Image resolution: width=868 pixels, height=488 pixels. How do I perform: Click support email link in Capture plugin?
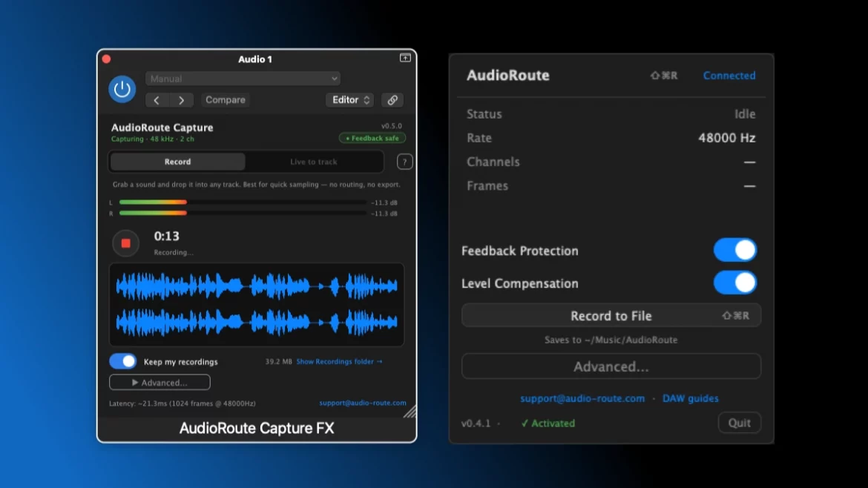point(363,403)
